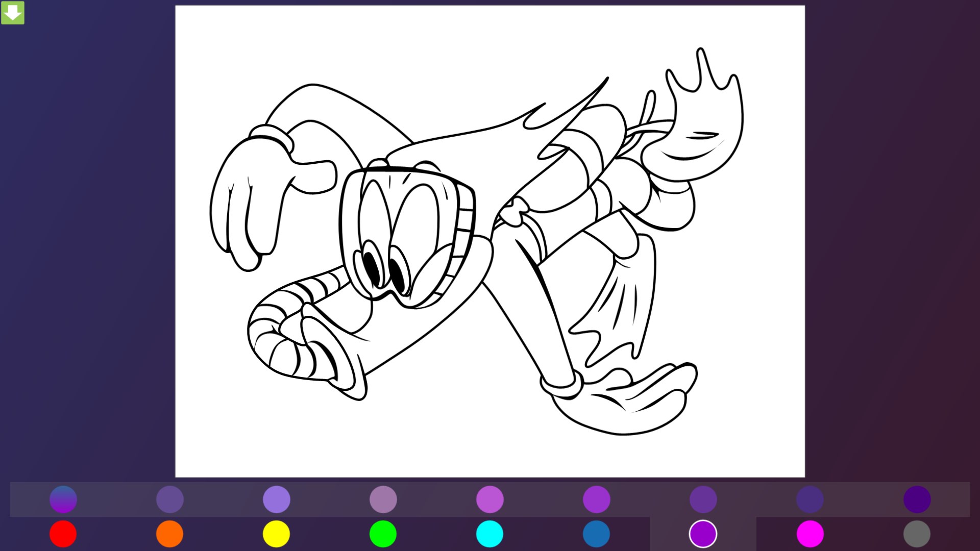
Task: Select the red color swatch
Action: [x=63, y=534]
